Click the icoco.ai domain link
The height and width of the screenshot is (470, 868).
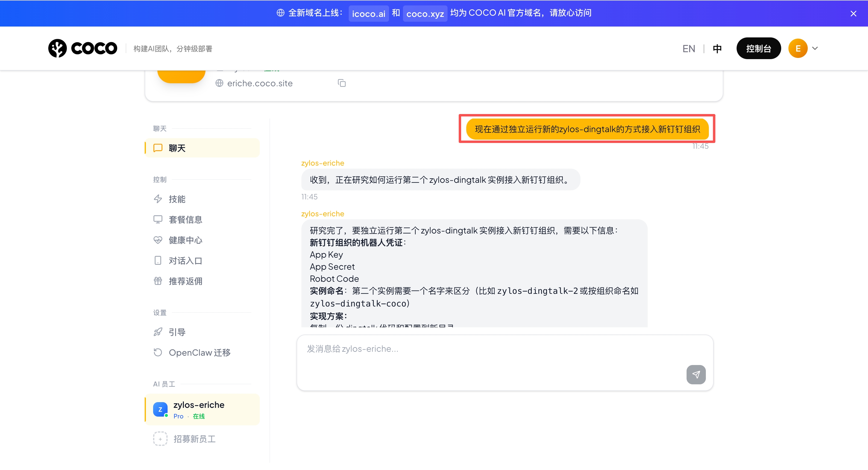(369, 14)
